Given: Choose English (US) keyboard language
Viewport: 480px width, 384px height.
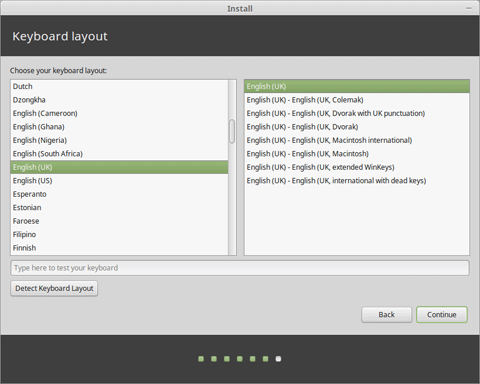Looking at the screenshot, I should click(119, 181).
